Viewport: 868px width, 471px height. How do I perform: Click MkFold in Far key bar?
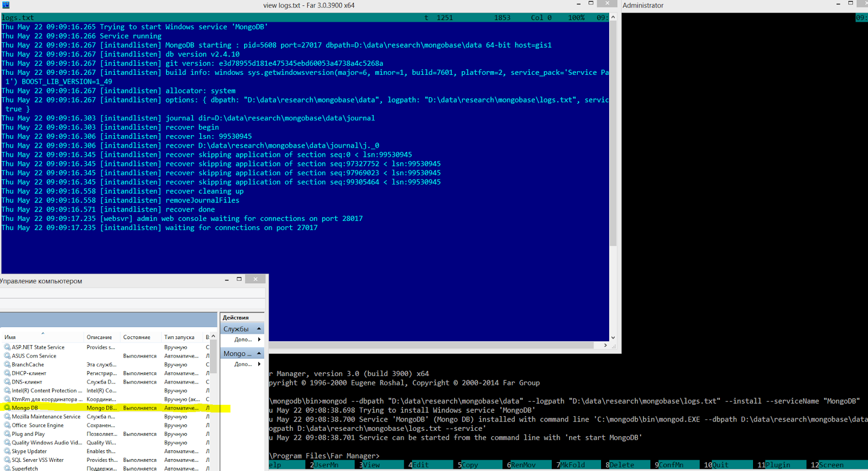[578, 465]
